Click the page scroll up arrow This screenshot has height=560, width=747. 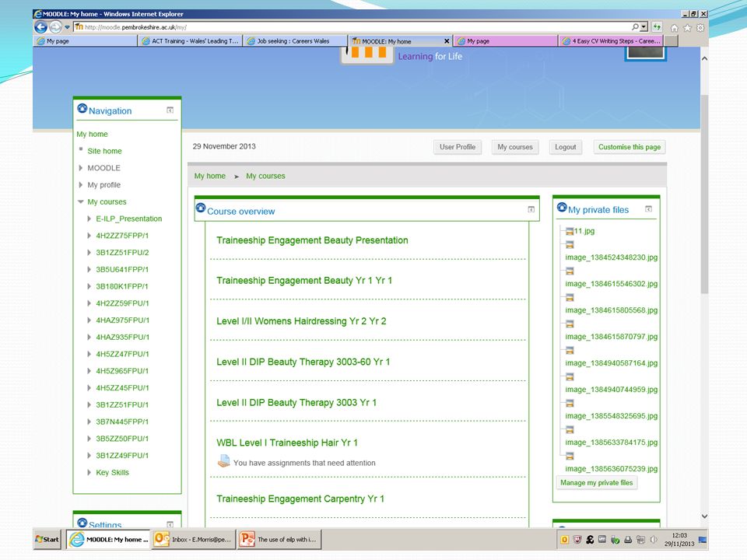(x=704, y=58)
